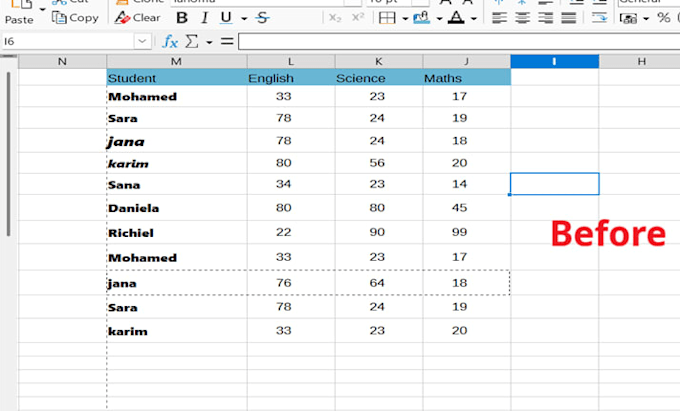Apply font color with the A icon
This screenshot has width=680, height=411.
point(456,18)
